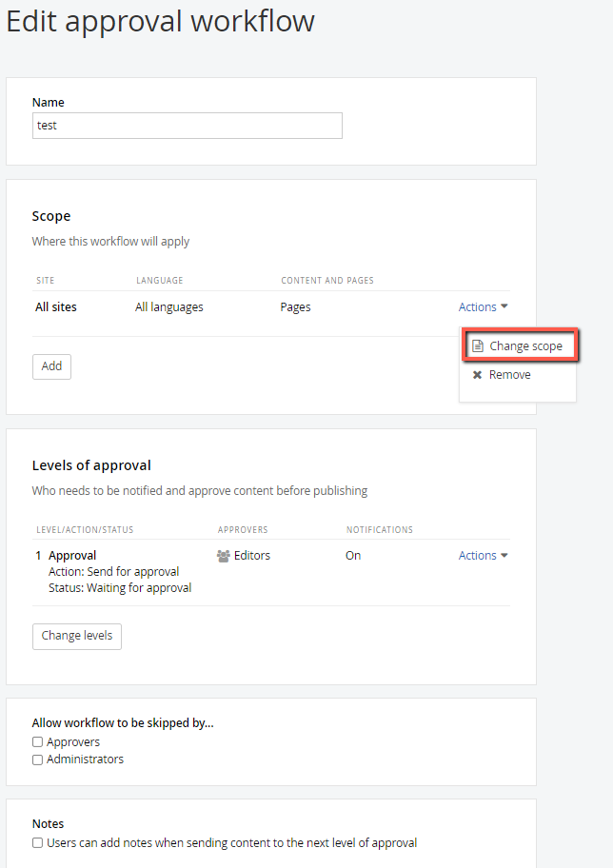Viewport: 613px width, 868px height.
Task: Click the Editors approvers text
Action: click(x=252, y=555)
